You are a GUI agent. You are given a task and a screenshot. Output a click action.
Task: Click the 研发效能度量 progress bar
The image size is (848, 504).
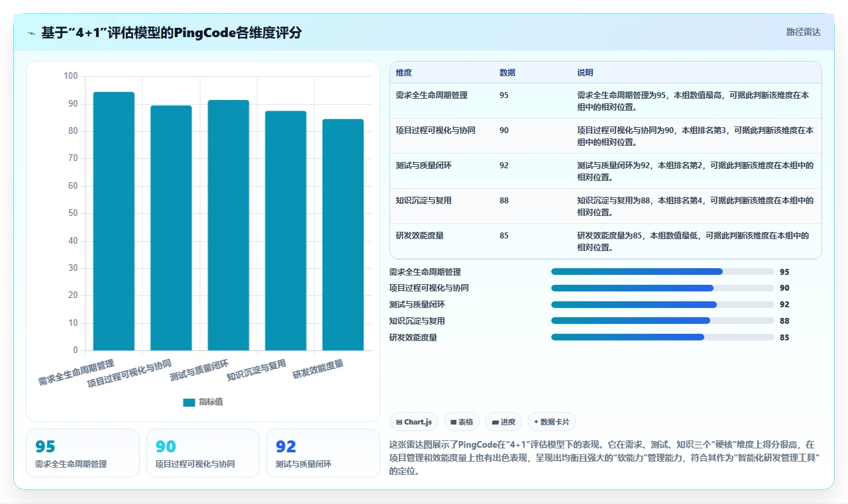coord(662,337)
